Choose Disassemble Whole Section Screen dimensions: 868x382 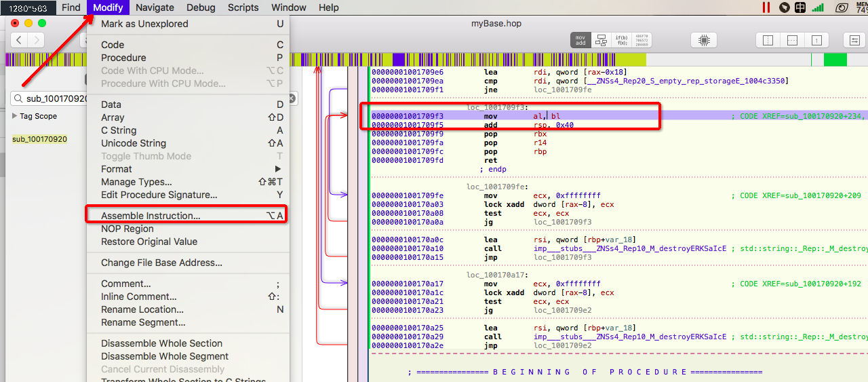tap(188, 343)
